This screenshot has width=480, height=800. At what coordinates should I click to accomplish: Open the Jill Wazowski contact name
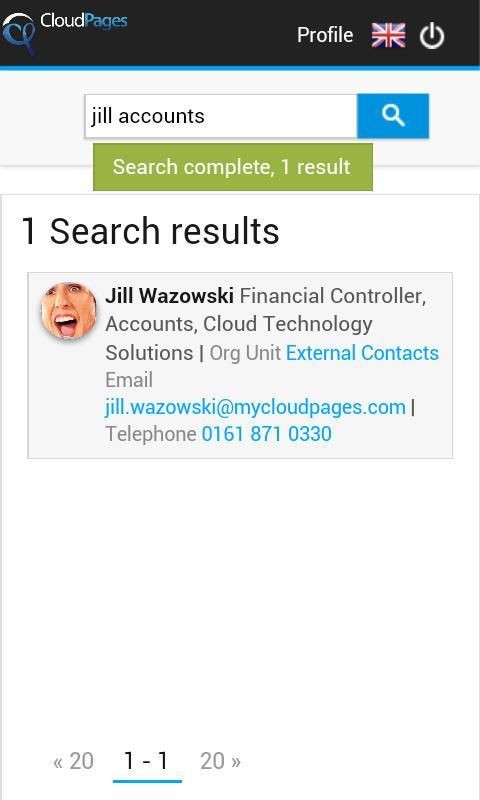(169, 295)
